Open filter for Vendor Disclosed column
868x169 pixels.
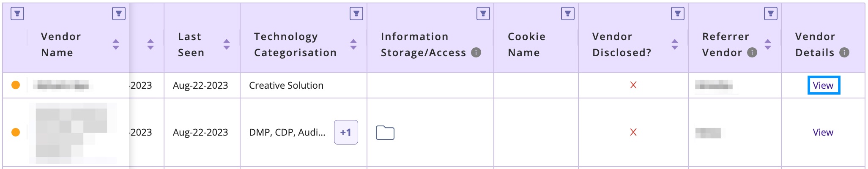coord(678,14)
